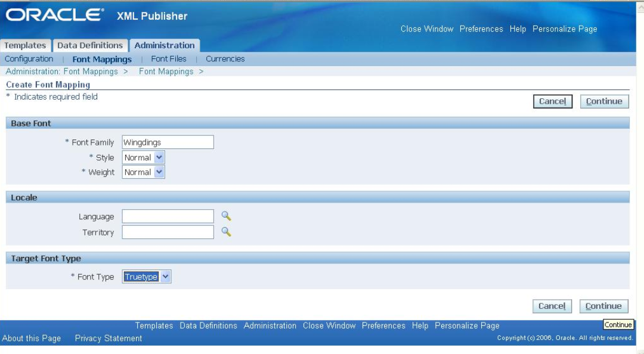This screenshot has width=644, height=354.
Task: Click the bottom Cancel button
Action: 552,306
